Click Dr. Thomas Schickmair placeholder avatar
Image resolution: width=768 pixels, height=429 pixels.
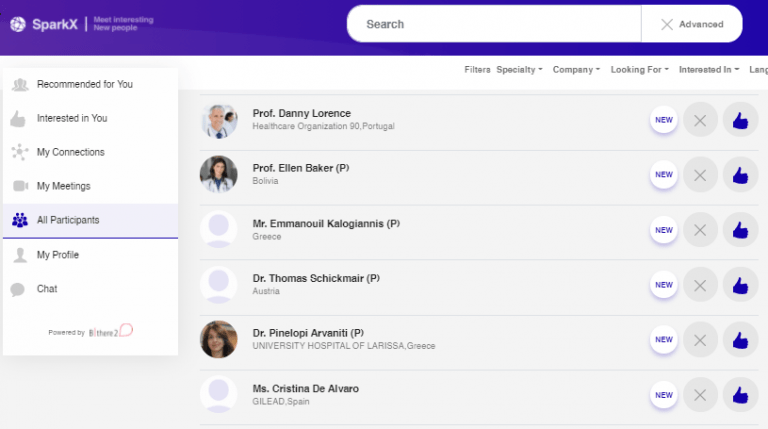coord(218,285)
